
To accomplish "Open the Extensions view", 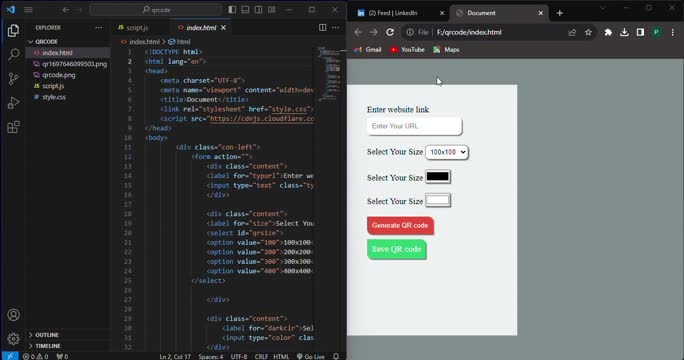I will coord(14,127).
